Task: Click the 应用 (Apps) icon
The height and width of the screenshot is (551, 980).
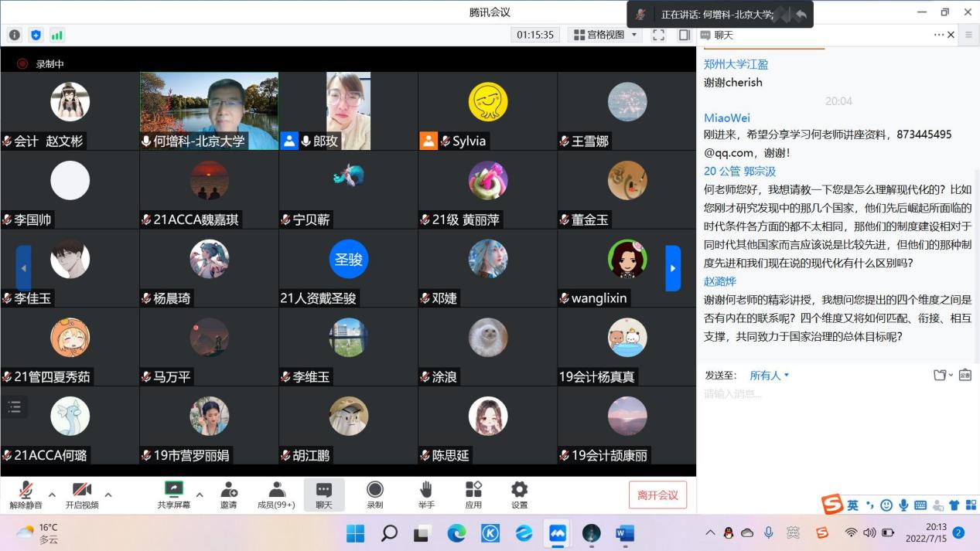Action: (473, 495)
